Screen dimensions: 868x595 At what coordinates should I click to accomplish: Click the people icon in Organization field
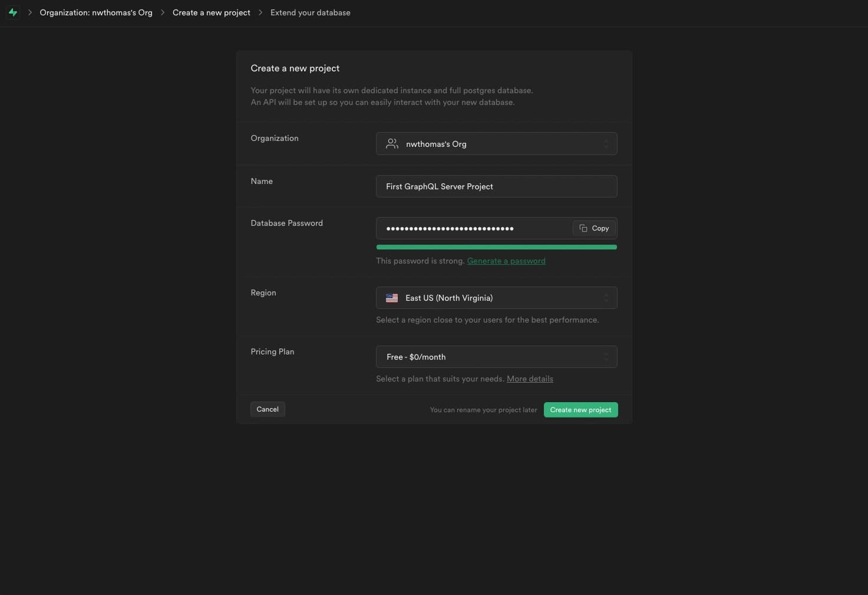(x=392, y=144)
